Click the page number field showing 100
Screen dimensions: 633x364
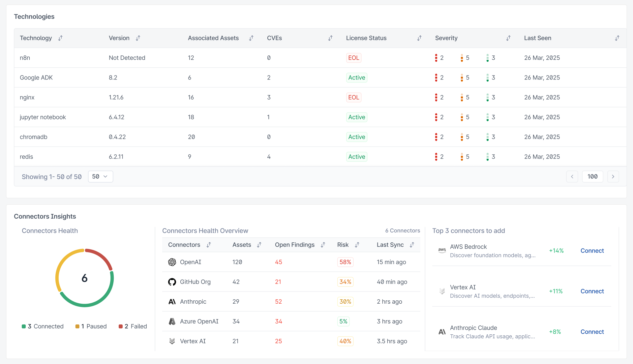592,177
